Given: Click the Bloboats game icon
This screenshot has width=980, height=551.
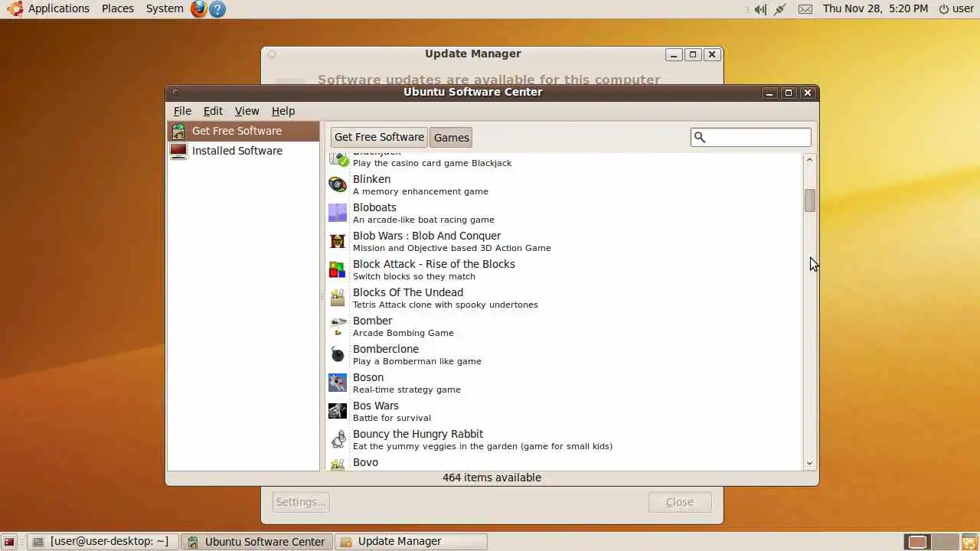Looking at the screenshot, I should pyautogui.click(x=338, y=213).
